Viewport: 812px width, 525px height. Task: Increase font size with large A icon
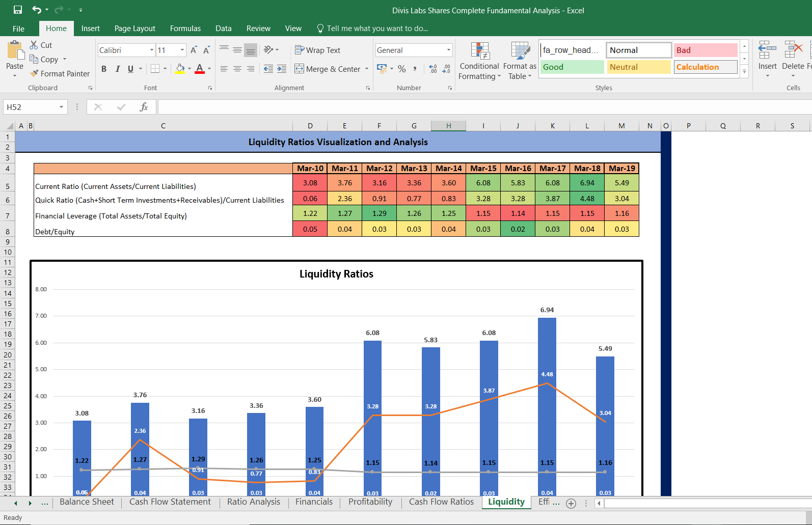(x=194, y=50)
